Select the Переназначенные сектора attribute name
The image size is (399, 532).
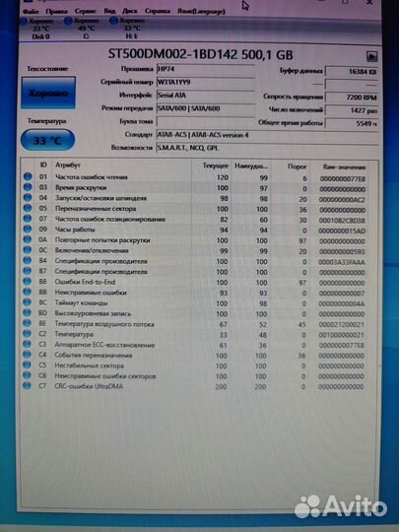click(96, 208)
